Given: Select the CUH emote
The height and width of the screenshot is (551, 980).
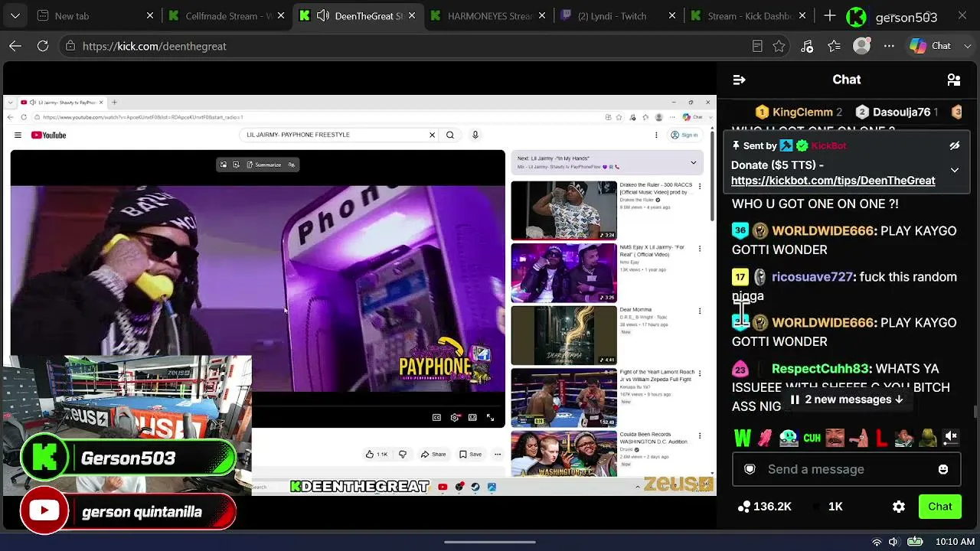Looking at the screenshot, I should click(x=812, y=439).
